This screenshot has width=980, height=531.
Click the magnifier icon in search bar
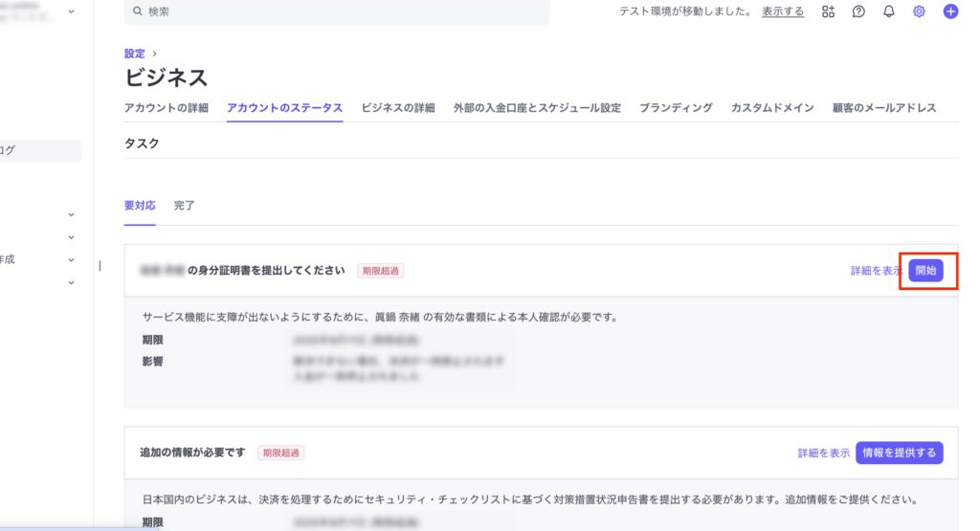click(x=139, y=11)
